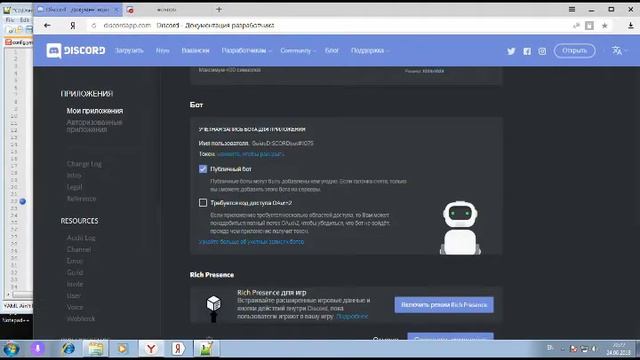640x360 pixels.
Task: Click the Yandex home button in toolbar
Action: [73, 25]
